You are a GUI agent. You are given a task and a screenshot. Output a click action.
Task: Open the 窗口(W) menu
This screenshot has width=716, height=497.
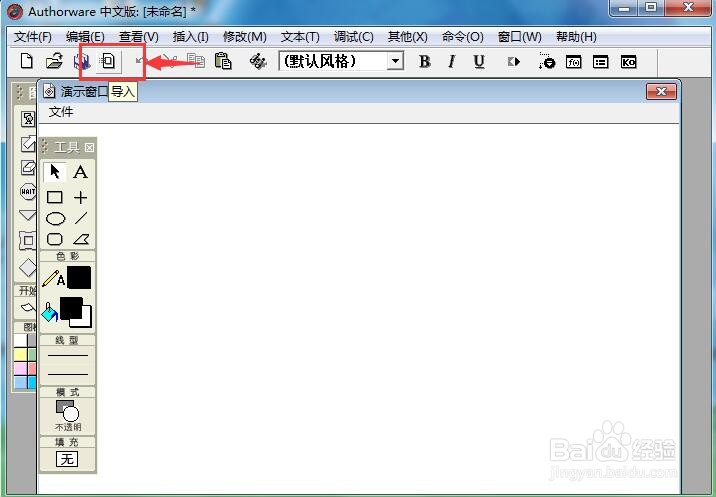pos(519,37)
